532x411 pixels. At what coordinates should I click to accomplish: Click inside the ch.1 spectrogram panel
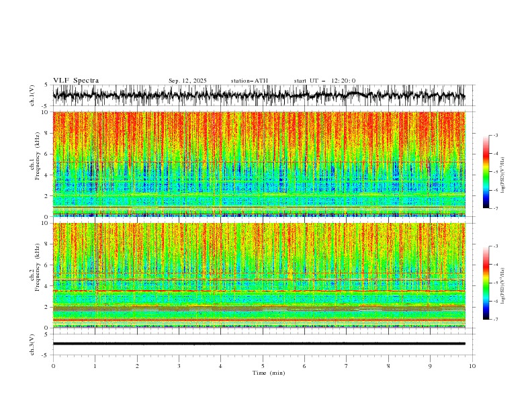pos(259,164)
